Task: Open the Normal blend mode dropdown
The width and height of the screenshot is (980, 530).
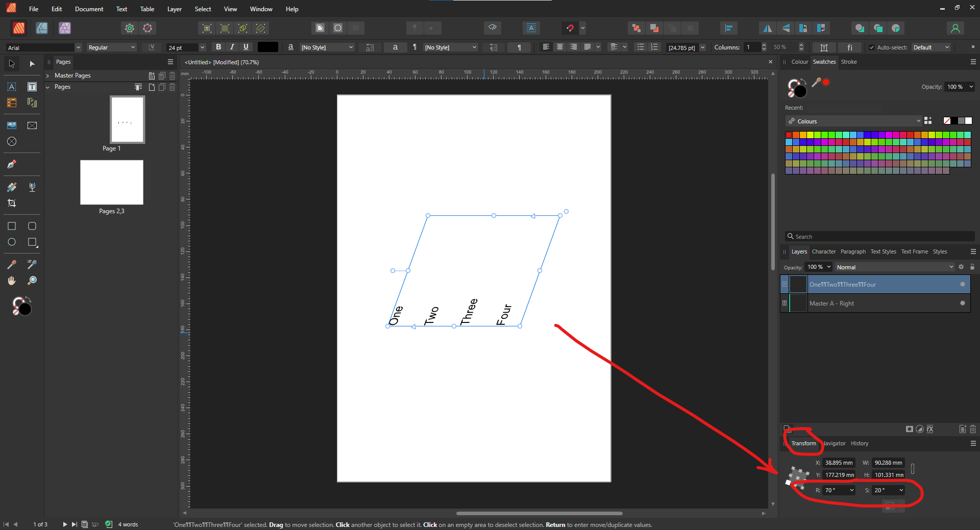Action: click(895, 267)
